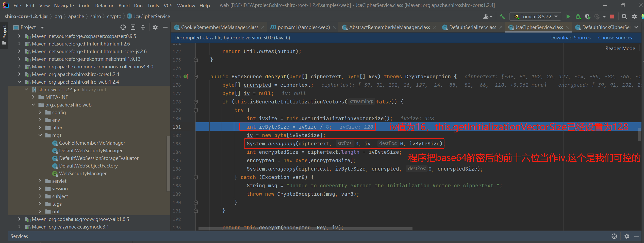Image resolution: width=644 pixels, height=243 pixels.
Task: Open the Refactor menu
Action: (104, 5)
